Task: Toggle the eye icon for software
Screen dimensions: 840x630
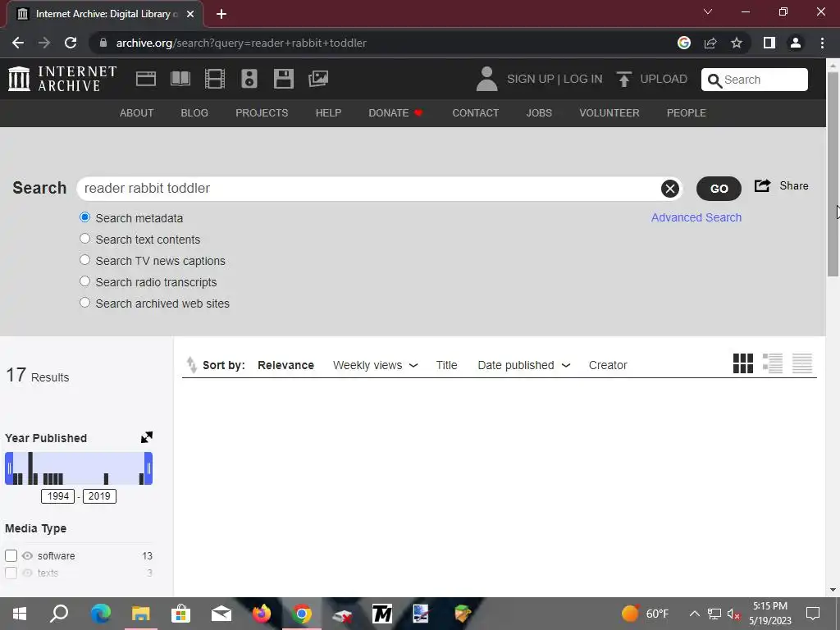Action: [x=27, y=555]
